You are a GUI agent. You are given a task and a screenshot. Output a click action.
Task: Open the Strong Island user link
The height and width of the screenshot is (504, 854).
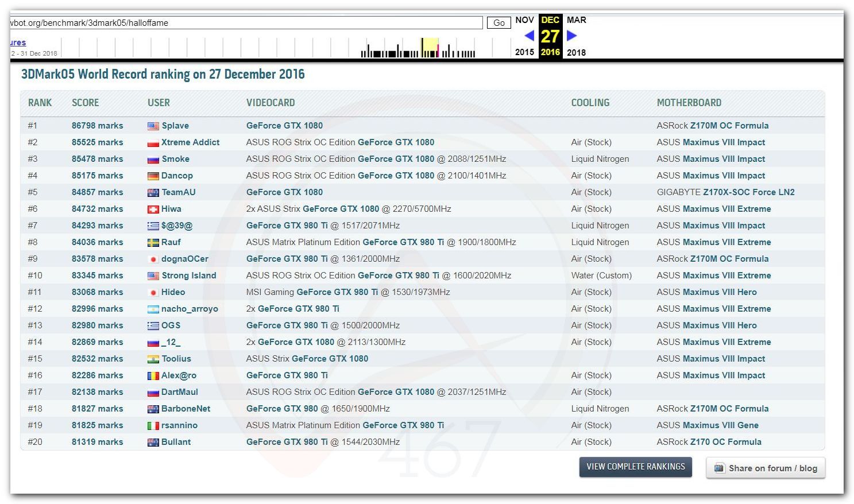coord(189,276)
